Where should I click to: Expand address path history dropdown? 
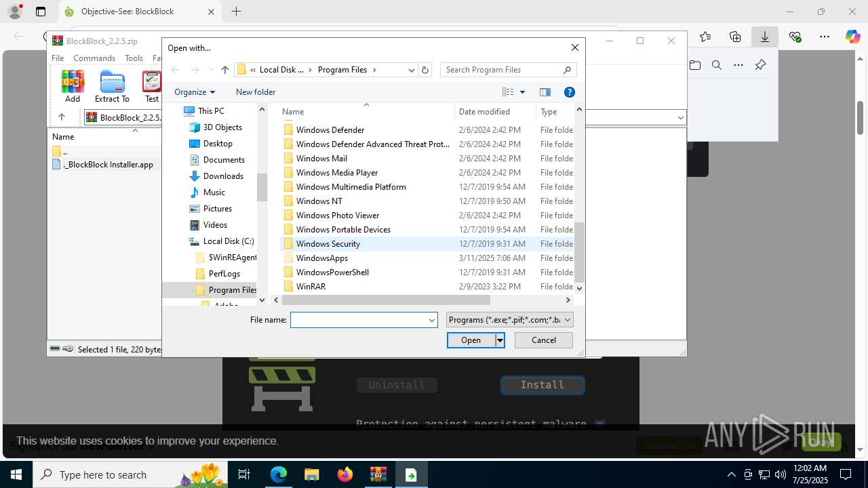pyautogui.click(x=411, y=70)
